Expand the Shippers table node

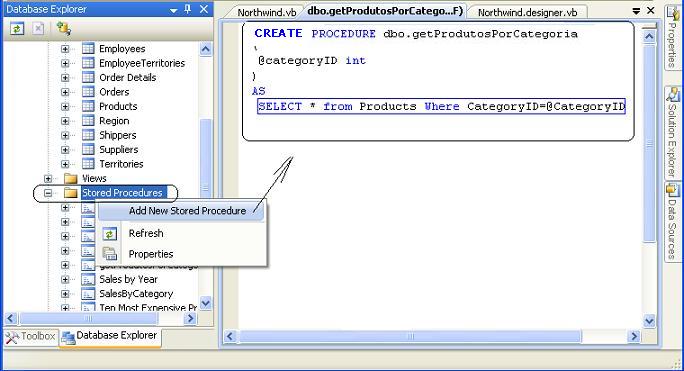tap(65, 135)
